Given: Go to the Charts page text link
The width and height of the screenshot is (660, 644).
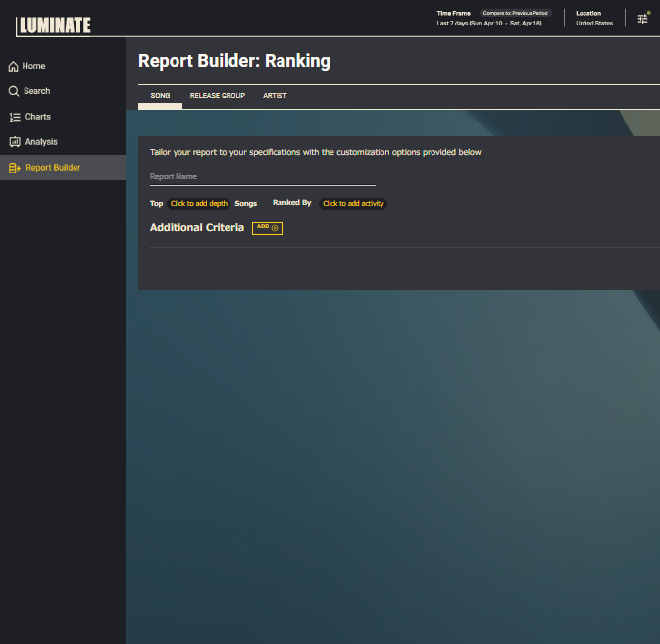Looking at the screenshot, I should click(38, 117).
